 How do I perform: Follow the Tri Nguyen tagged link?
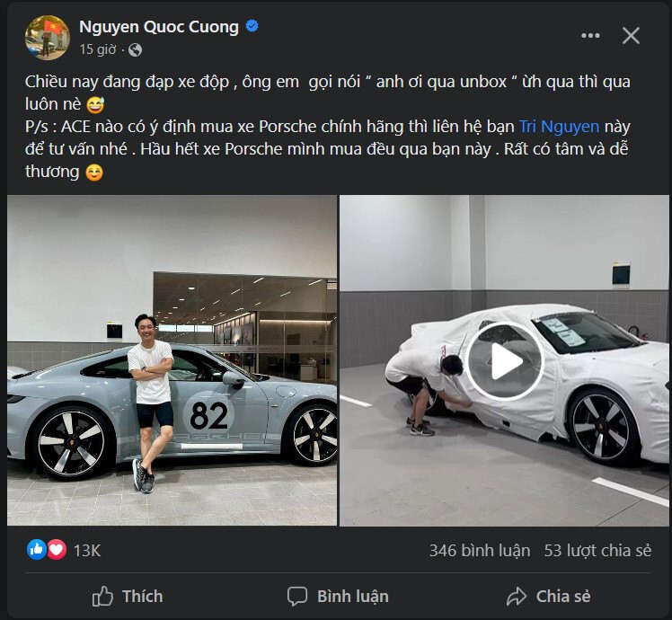[559, 127]
